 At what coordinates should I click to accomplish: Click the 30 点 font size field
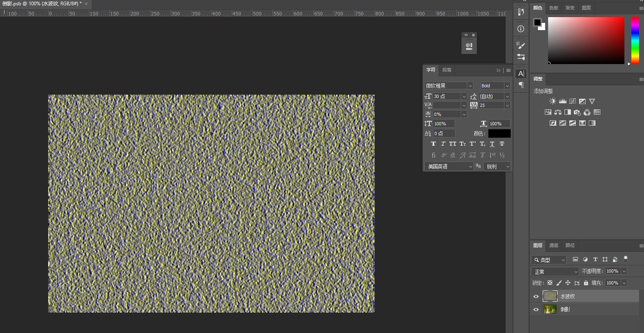446,96
